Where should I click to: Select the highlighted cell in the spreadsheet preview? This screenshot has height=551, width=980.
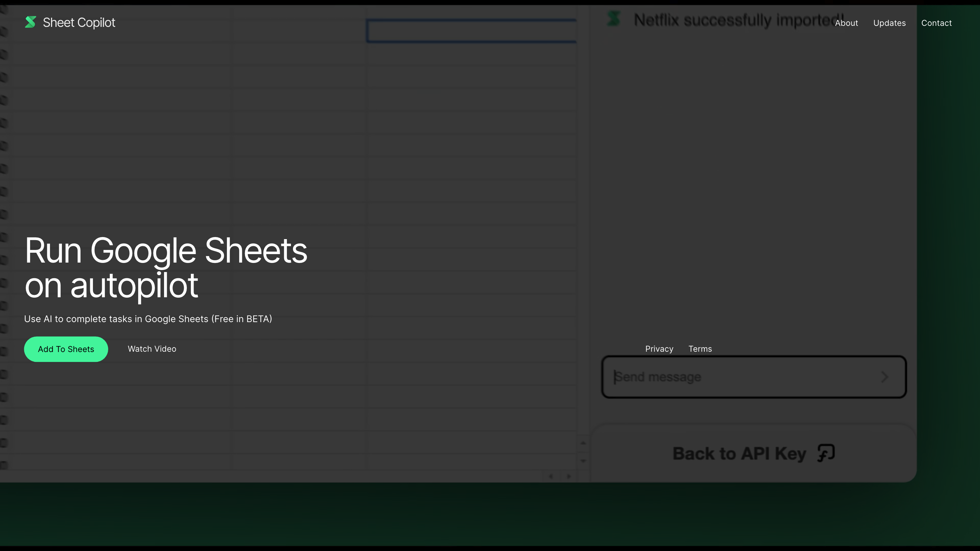[x=472, y=31]
